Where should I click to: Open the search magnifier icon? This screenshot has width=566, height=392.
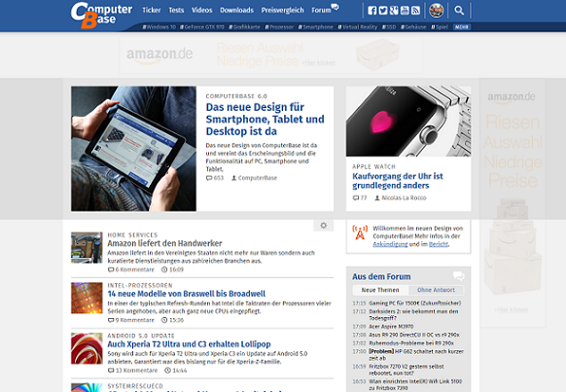459,11
